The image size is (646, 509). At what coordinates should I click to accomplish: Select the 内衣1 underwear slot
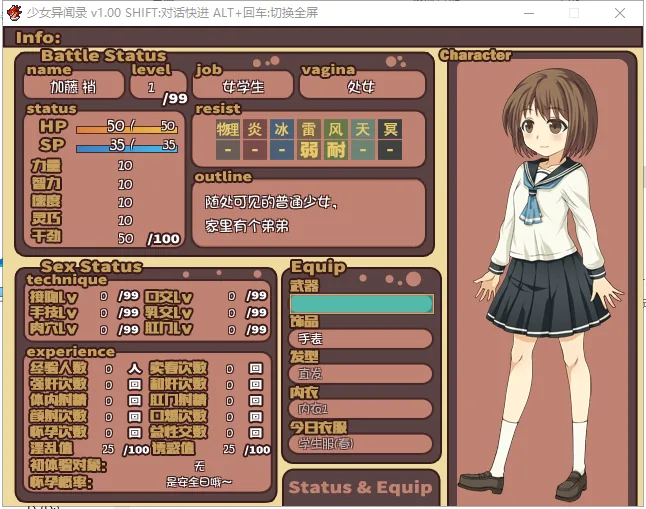pos(361,408)
